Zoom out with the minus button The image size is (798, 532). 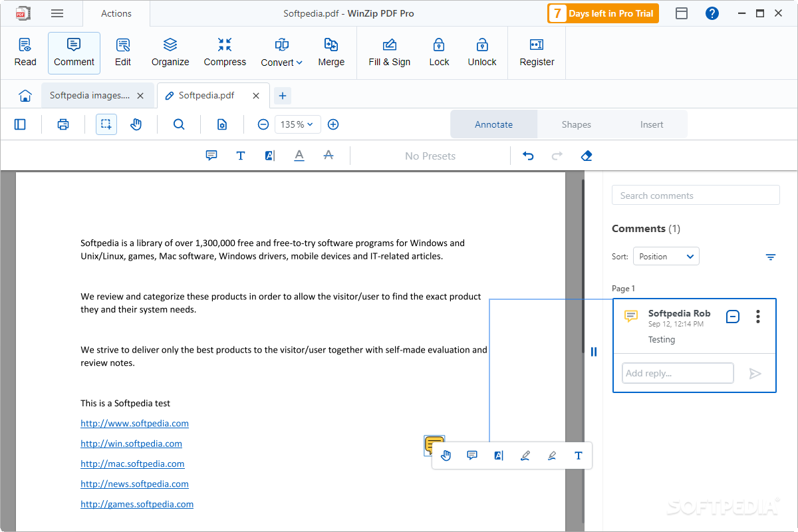[263, 124]
